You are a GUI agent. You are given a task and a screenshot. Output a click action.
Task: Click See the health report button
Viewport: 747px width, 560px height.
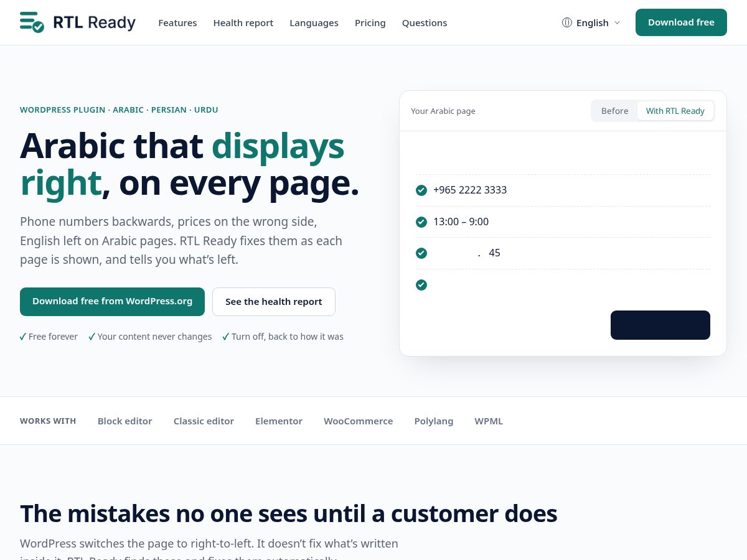[274, 302]
